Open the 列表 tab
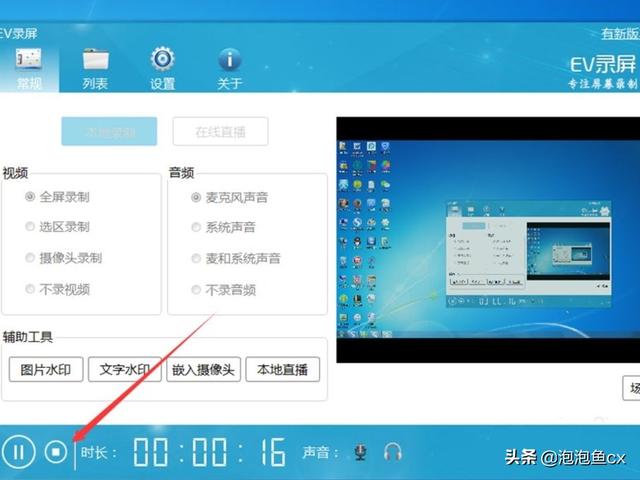This screenshot has width=640, height=480. (x=95, y=69)
